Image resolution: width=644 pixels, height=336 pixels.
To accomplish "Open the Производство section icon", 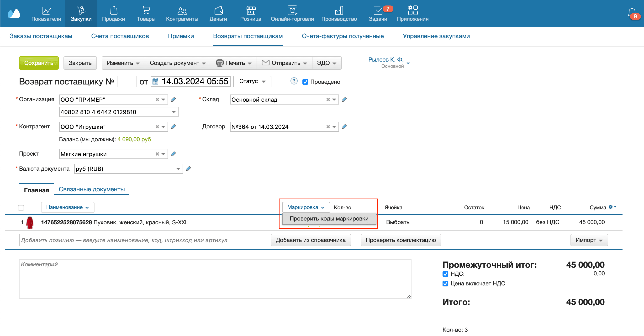I will pyautogui.click(x=339, y=10).
